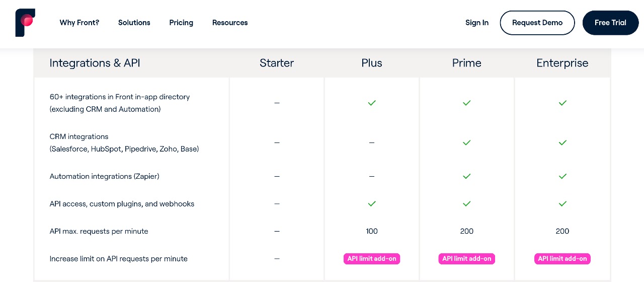Image resolution: width=644 pixels, height=282 pixels.
Task: Click the Enterprise plan API limit add-on badge
Action: pos(562,259)
